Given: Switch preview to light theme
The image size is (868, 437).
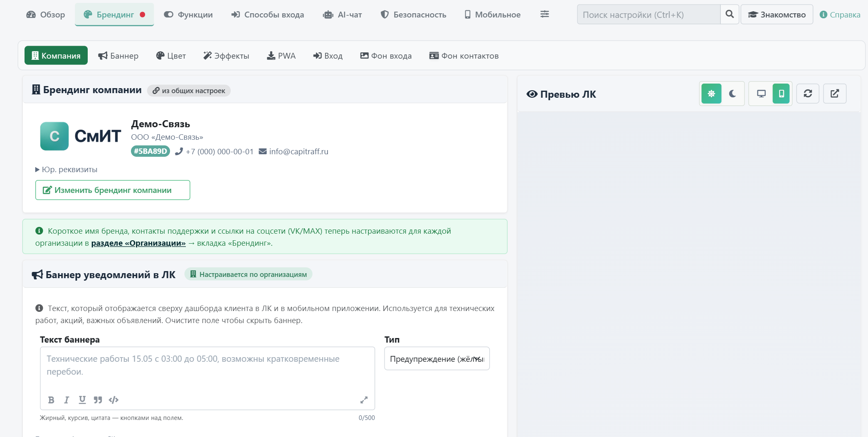Looking at the screenshot, I should tap(711, 94).
